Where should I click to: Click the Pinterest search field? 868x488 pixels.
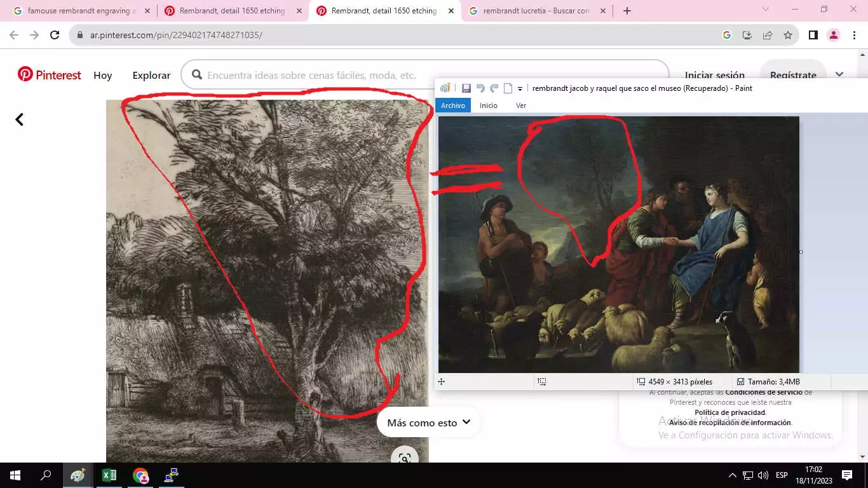click(x=424, y=75)
